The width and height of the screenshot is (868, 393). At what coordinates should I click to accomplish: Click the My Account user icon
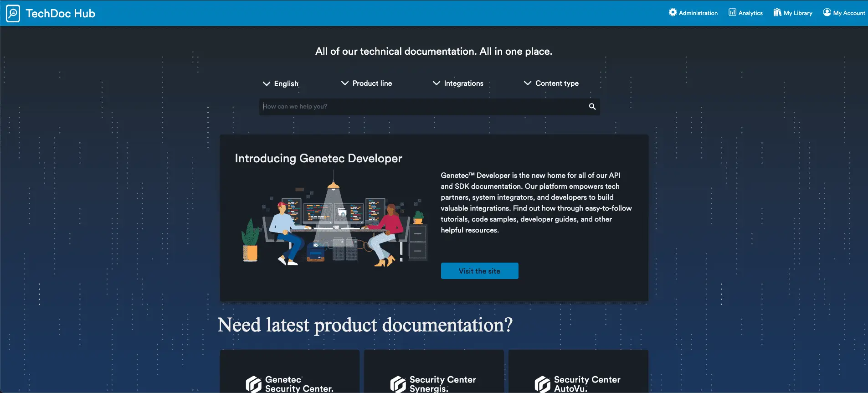pyautogui.click(x=827, y=12)
